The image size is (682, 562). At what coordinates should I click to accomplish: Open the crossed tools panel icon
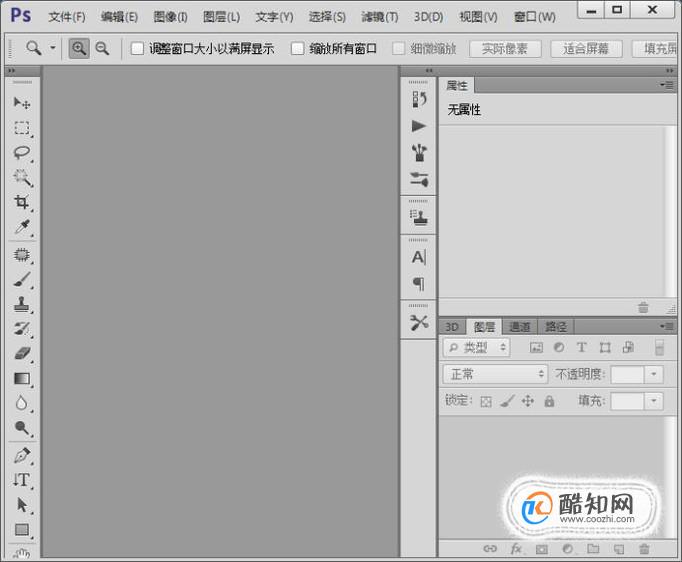click(x=419, y=322)
